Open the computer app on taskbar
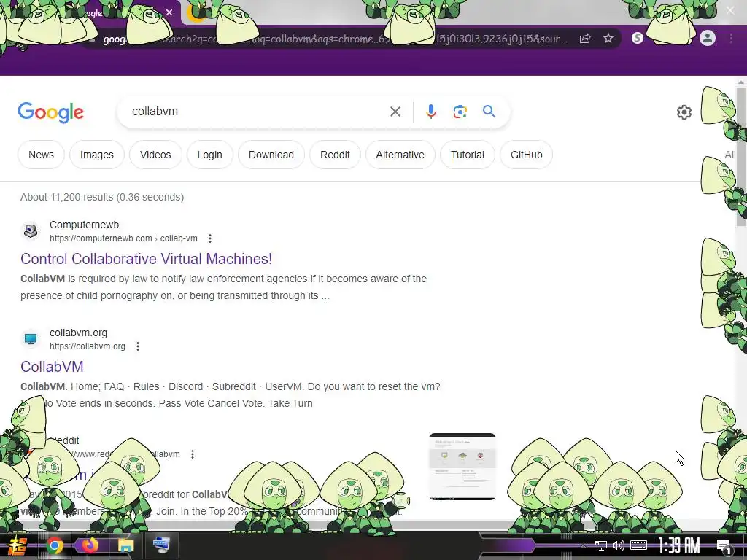Image resolution: width=747 pixels, height=560 pixels. tap(161, 545)
